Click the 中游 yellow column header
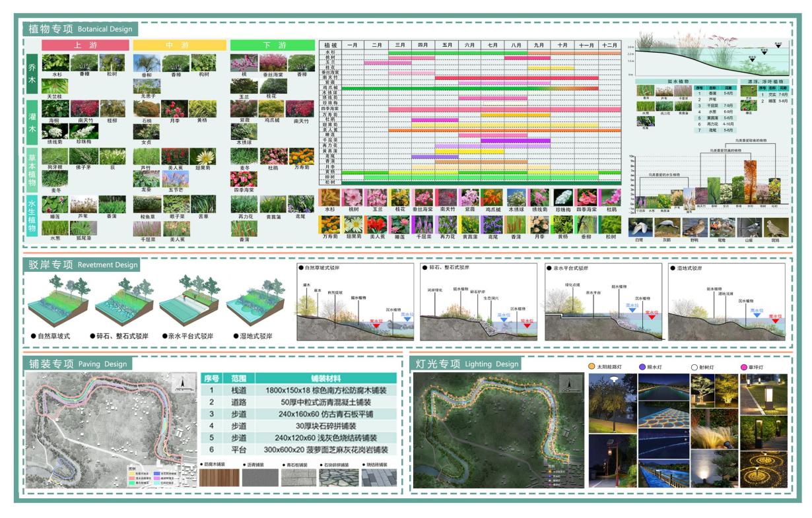812x518 pixels. click(178, 46)
